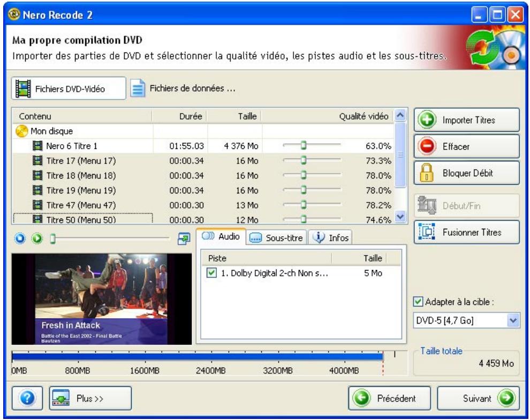
Task: Select Titre 17 (Menu 17) row
Action: pyautogui.click(x=203, y=161)
